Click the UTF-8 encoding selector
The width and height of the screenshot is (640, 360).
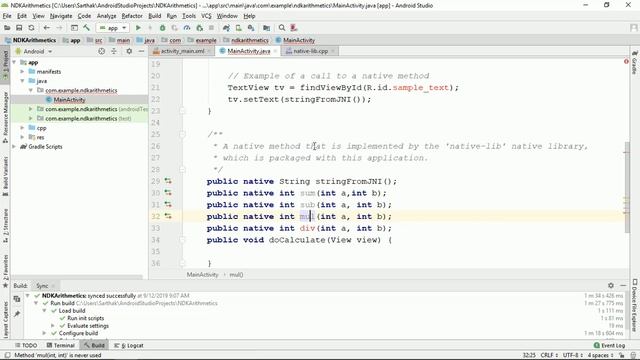[572, 355]
